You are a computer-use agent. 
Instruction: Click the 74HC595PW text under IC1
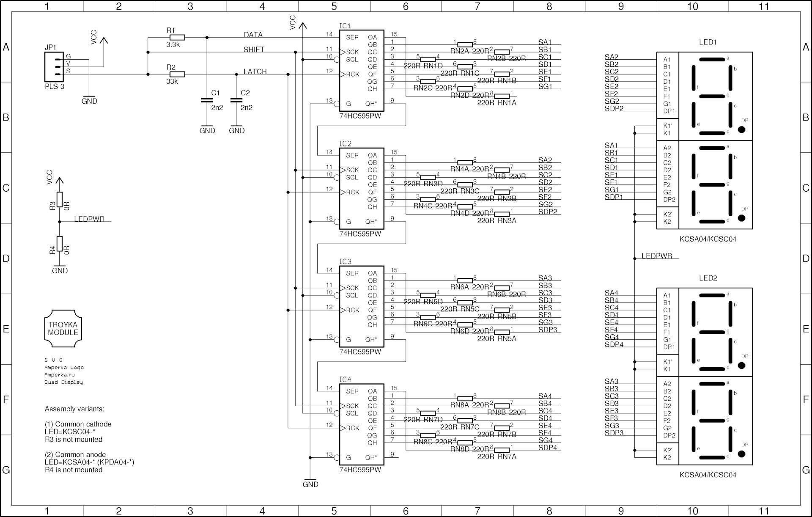click(x=360, y=116)
